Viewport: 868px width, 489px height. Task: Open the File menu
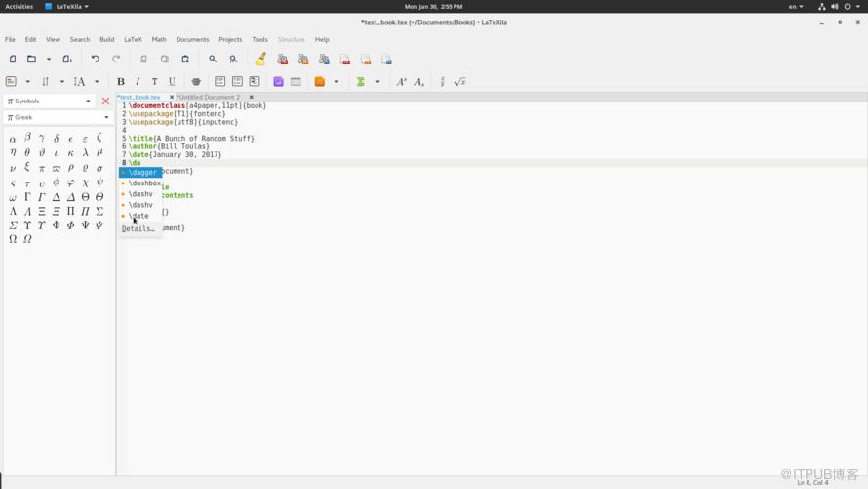tap(10, 40)
